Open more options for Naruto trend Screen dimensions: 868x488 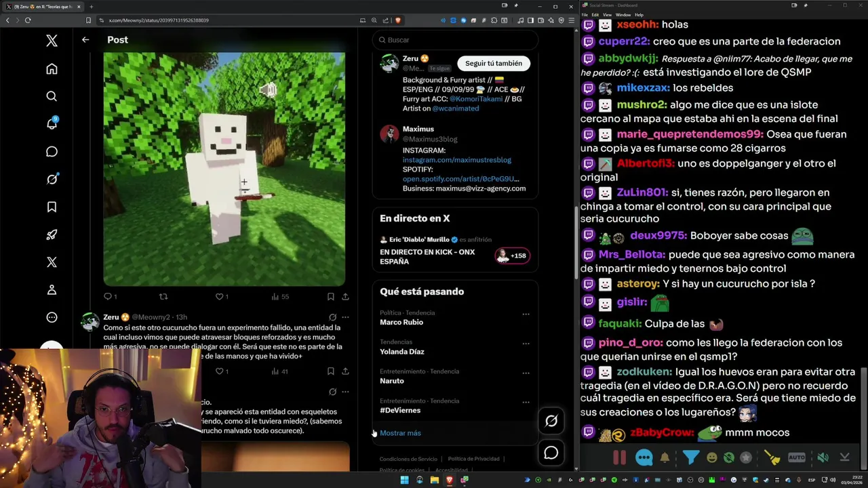pos(526,373)
